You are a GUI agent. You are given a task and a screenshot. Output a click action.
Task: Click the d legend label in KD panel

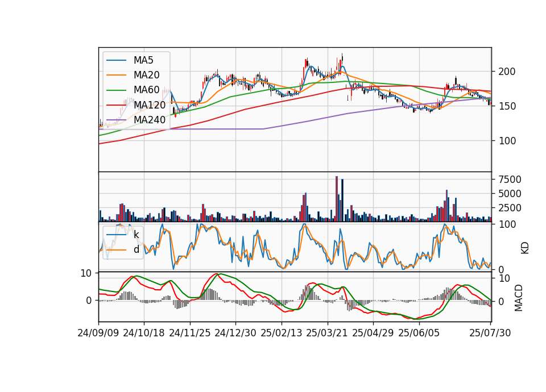[136, 249]
